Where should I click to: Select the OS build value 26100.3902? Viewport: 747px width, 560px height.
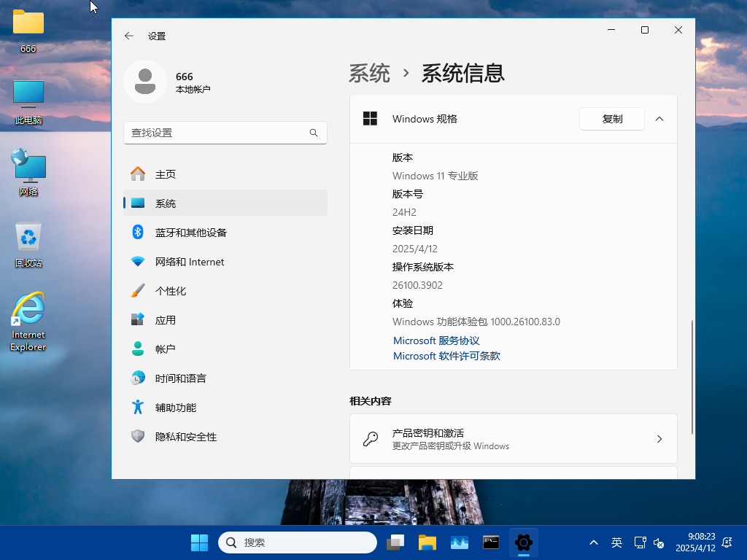click(x=417, y=285)
